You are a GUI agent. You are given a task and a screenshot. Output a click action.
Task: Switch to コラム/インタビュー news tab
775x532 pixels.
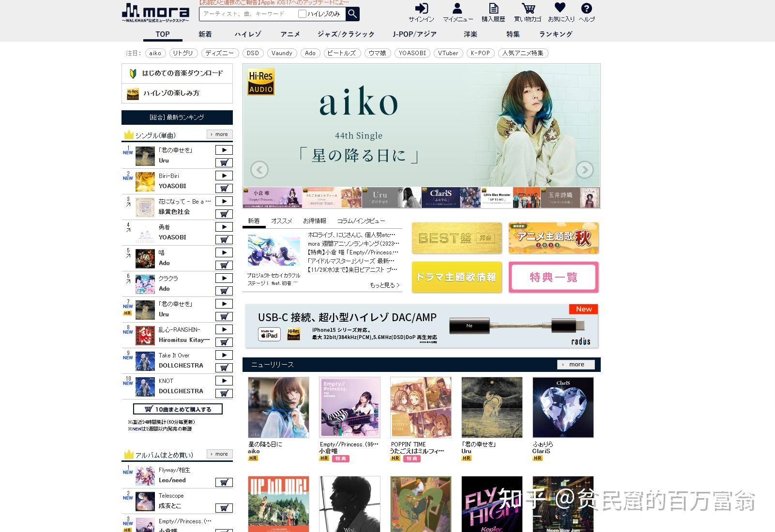point(361,221)
